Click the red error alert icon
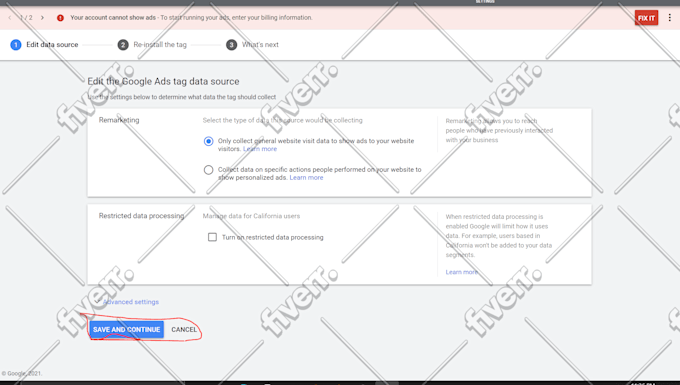680x385 pixels. point(60,18)
